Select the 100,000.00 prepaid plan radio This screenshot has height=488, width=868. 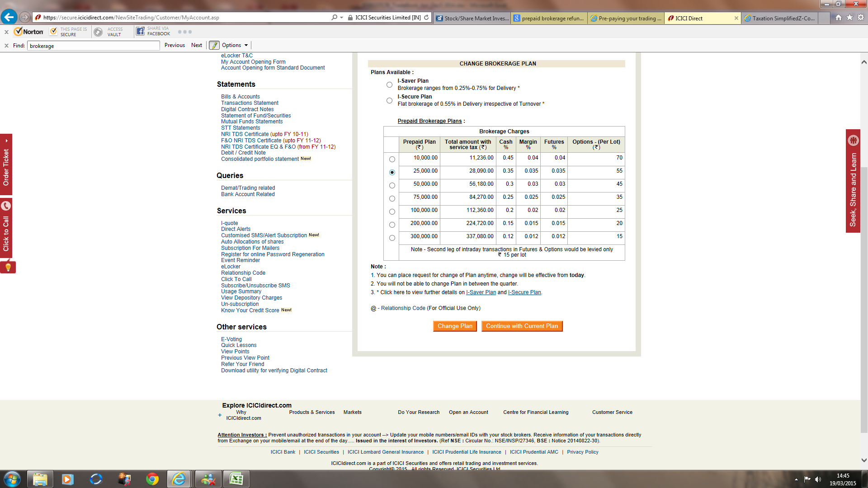click(x=392, y=212)
